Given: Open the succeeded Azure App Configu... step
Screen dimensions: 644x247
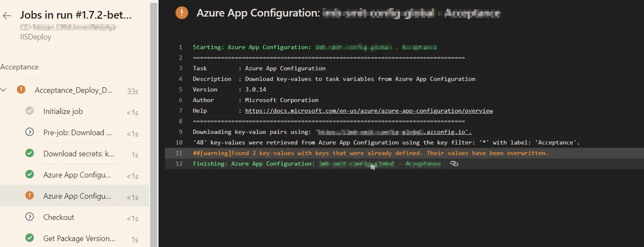Looking at the screenshot, I should [x=74, y=175].
